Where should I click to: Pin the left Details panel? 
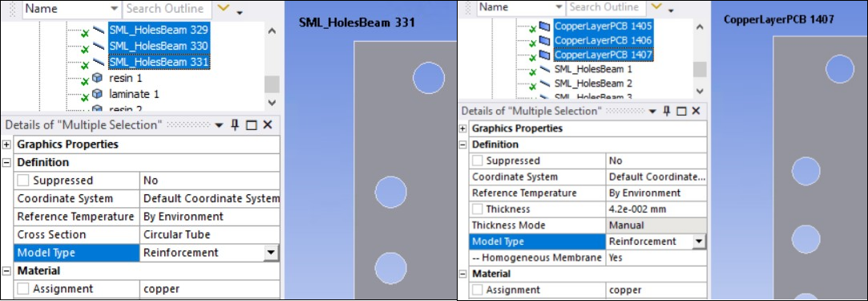point(235,125)
